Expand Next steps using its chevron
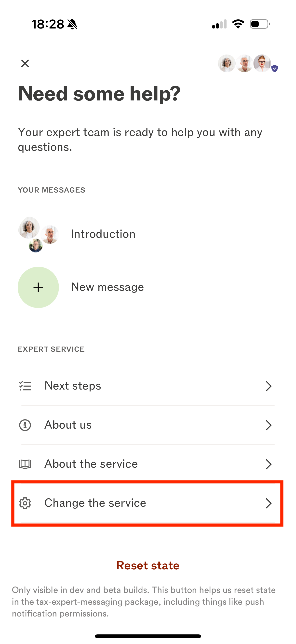Image resolution: width=296 pixels, height=644 pixels. 269,386
